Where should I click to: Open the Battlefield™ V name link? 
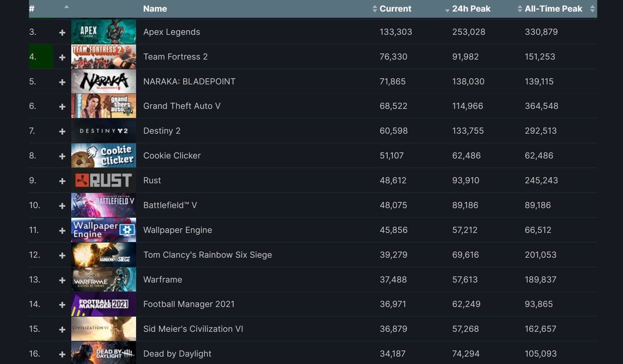click(x=170, y=205)
